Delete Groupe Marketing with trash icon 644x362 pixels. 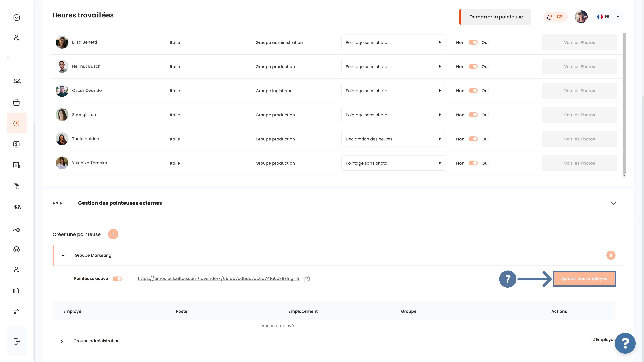point(611,255)
